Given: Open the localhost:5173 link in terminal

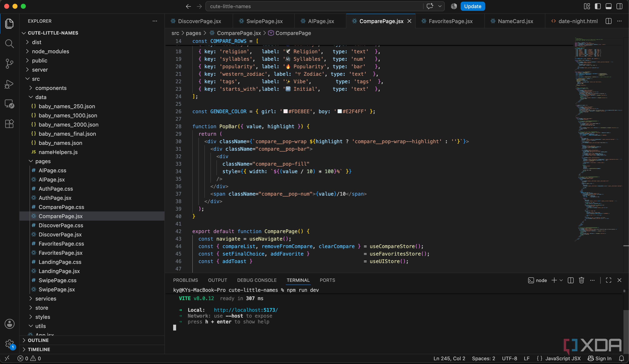Looking at the screenshot, I should (x=246, y=310).
